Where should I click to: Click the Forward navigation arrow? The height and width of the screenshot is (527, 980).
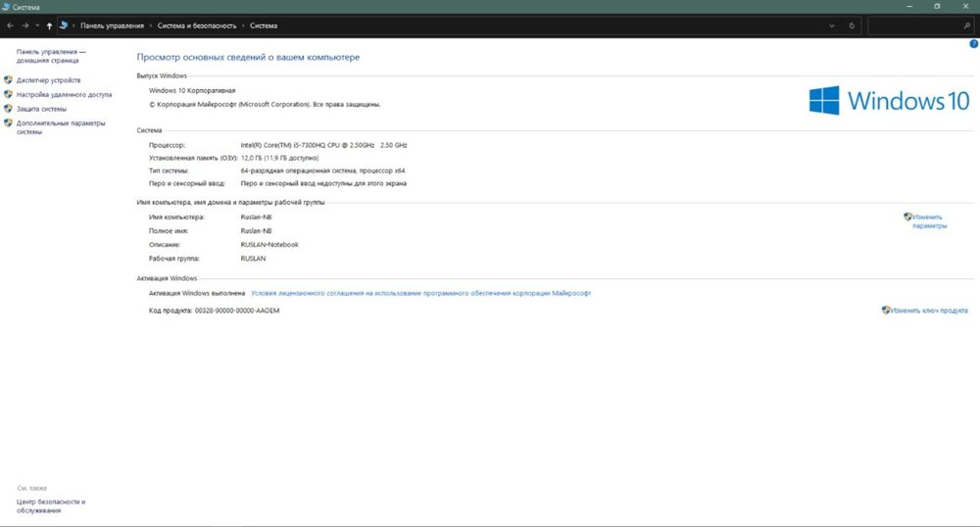point(24,25)
